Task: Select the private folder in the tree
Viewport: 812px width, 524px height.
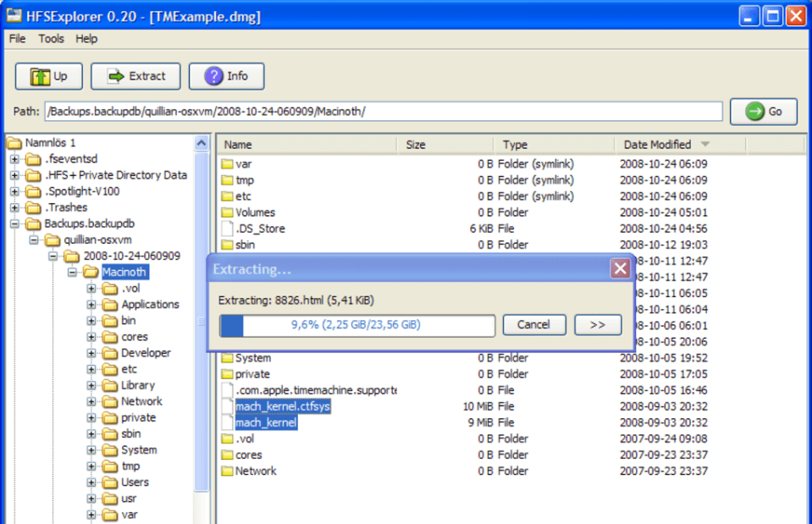Action: point(138,418)
